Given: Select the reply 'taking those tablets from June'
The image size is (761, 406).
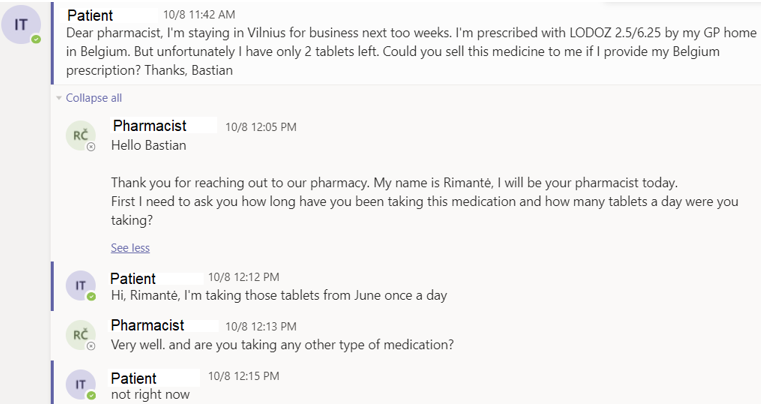Looking at the screenshot, I should pos(279,295).
